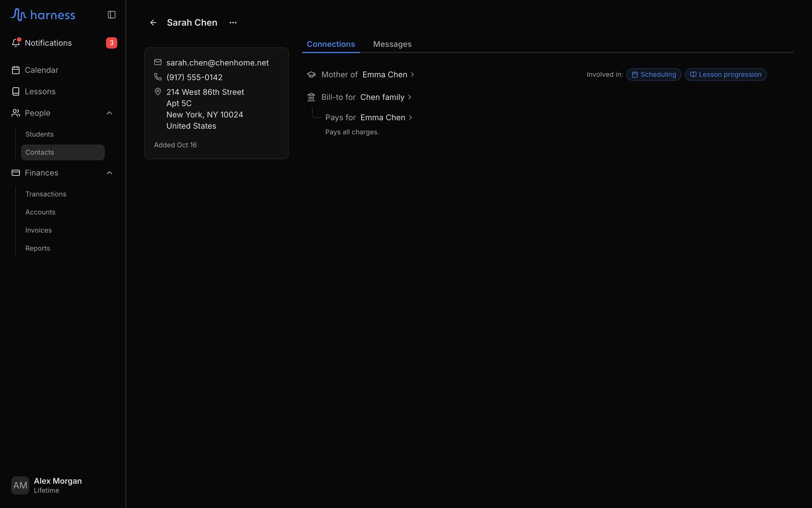812x508 pixels.
Task: Click the address location pin icon
Action: [x=158, y=91]
